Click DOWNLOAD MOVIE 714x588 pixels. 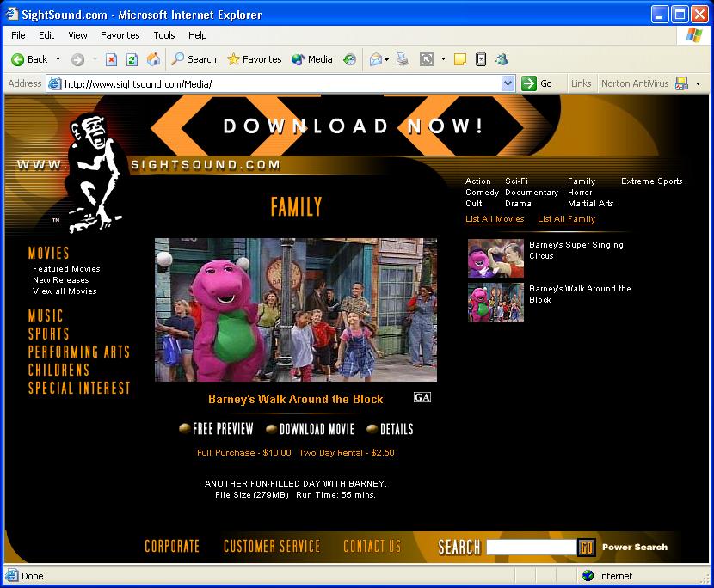310,429
